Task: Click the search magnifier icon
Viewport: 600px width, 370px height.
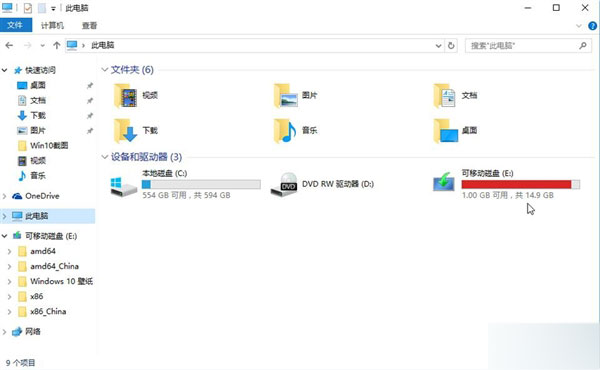Action: pyautogui.click(x=583, y=46)
